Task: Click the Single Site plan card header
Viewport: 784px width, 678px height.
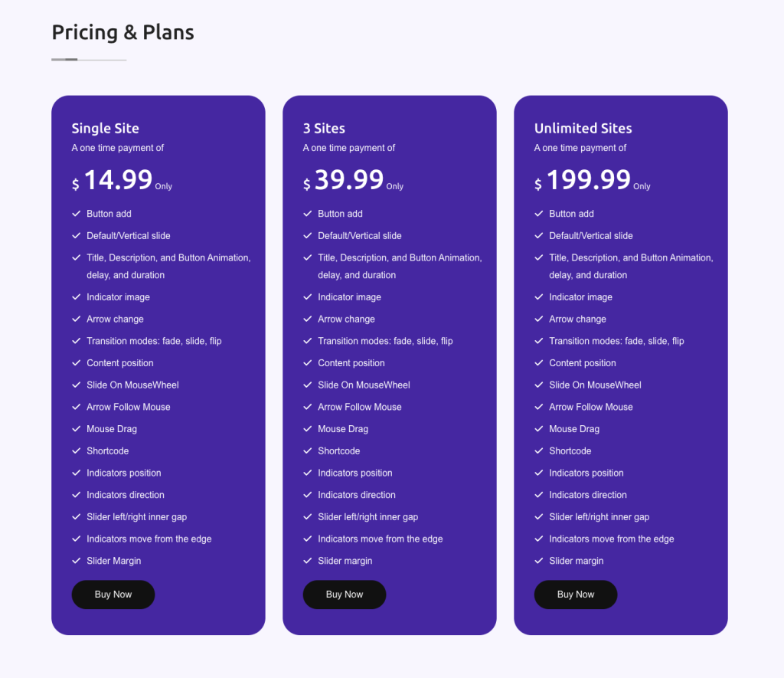Action: click(106, 128)
